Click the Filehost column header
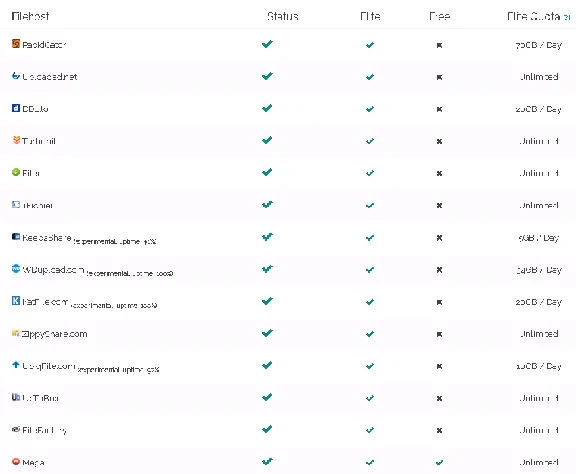 (30, 16)
